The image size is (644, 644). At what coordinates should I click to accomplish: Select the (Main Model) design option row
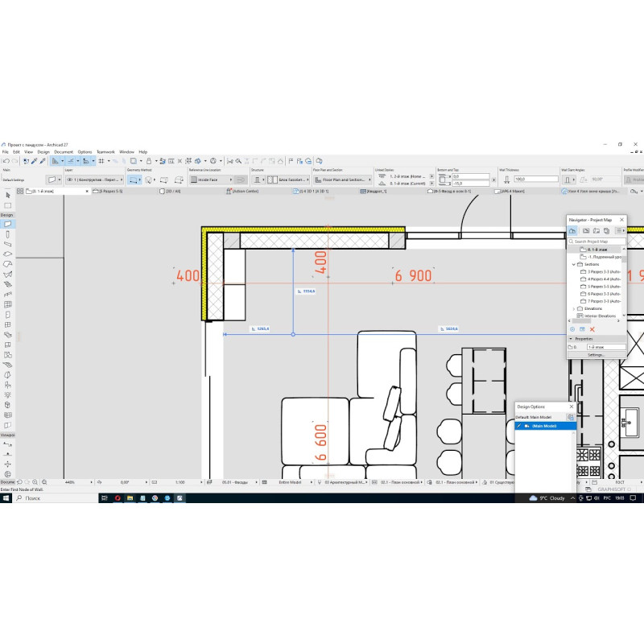pyautogui.click(x=546, y=426)
